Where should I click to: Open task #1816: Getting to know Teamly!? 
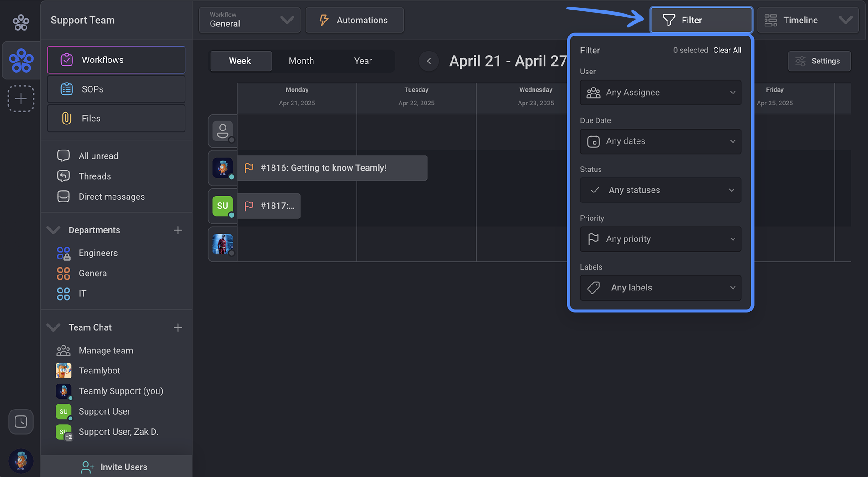[x=332, y=168]
